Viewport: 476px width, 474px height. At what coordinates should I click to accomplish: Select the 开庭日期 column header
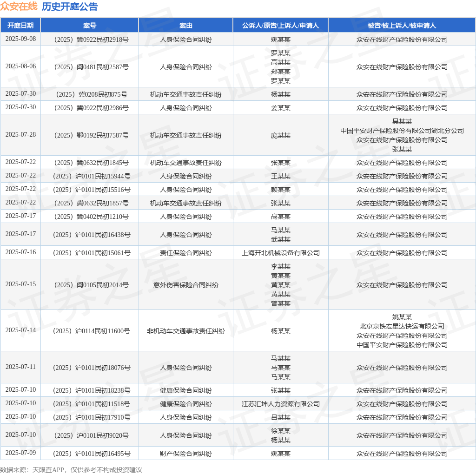[x=20, y=26]
